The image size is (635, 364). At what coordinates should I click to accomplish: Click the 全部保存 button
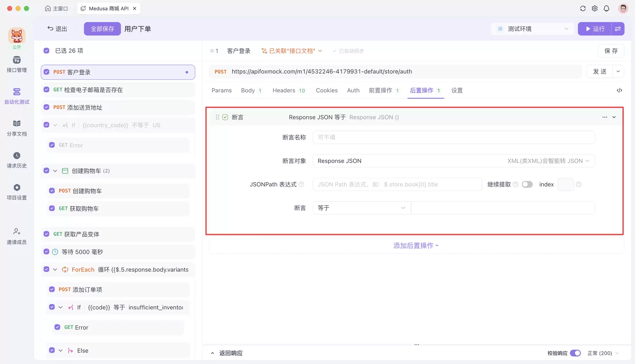pyautogui.click(x=102, y=29)
